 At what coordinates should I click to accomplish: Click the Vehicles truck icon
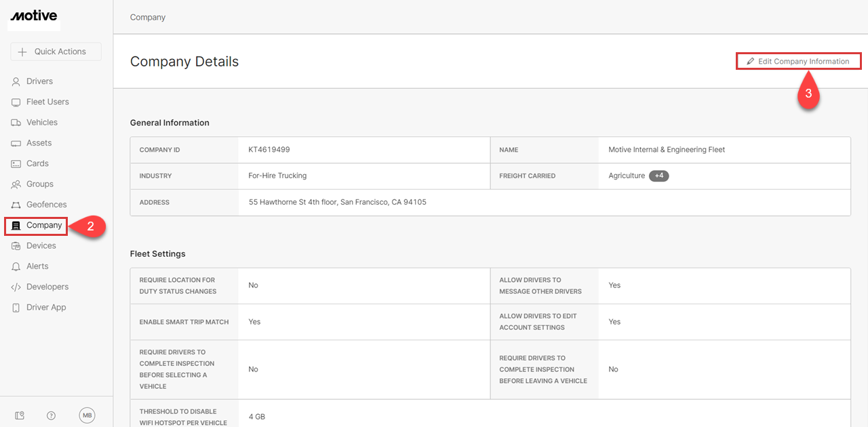16,123
